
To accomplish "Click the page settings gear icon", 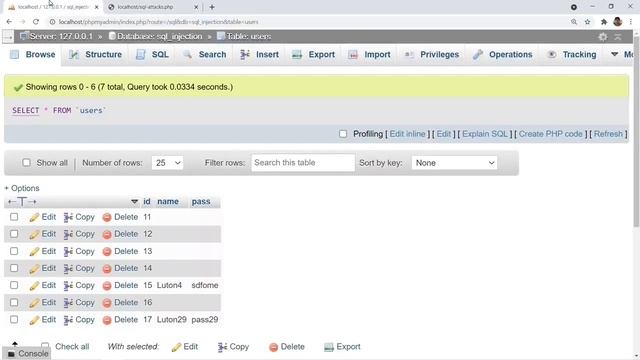I will point(602,37).
